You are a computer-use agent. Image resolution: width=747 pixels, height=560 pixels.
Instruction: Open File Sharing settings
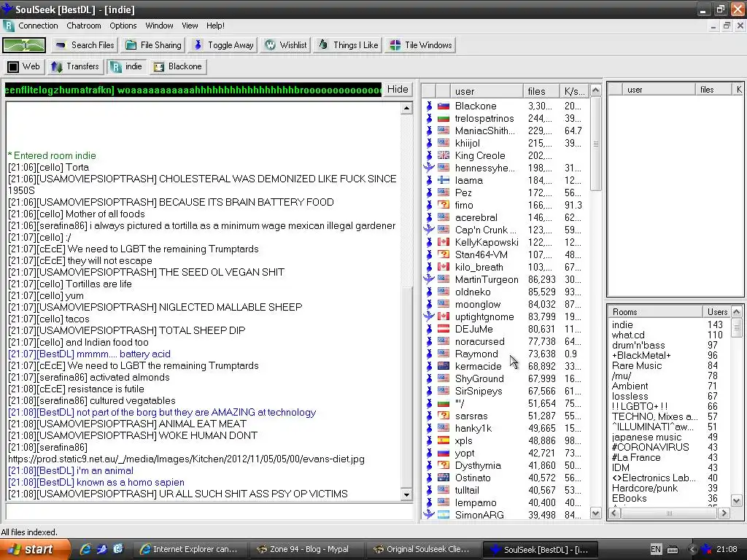153,45
